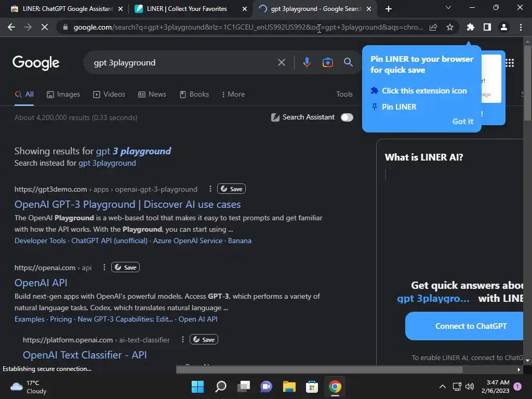Image resolution: width=532 pixels, height=399 pixels.
Task: Dismiss the LINER tip with Got it
Action: [x=463, y=122]
